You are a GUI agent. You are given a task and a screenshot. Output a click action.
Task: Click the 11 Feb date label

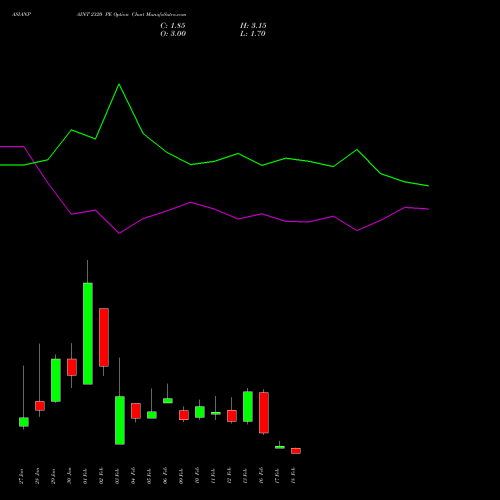[x=214, y=476]
